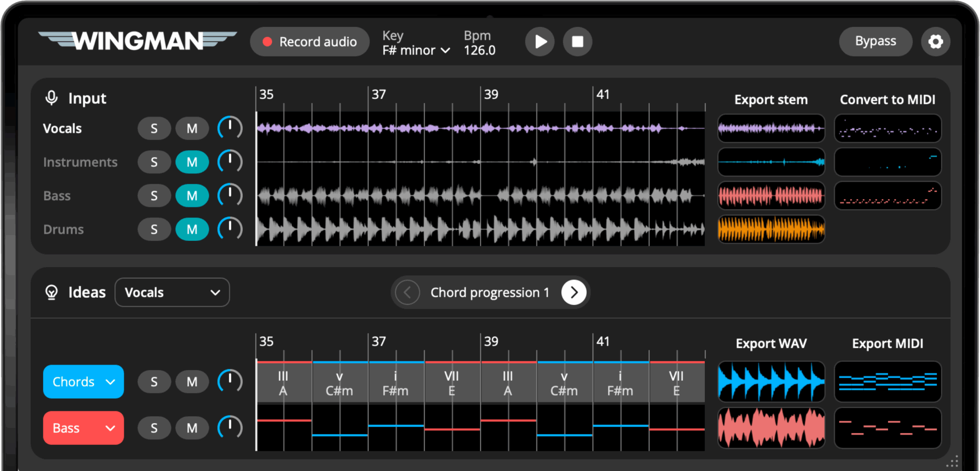Viewport: 980px width, 471px height.
Task: Open the Ideas Vocals source dropdown
Action: (x=172, y=292)
